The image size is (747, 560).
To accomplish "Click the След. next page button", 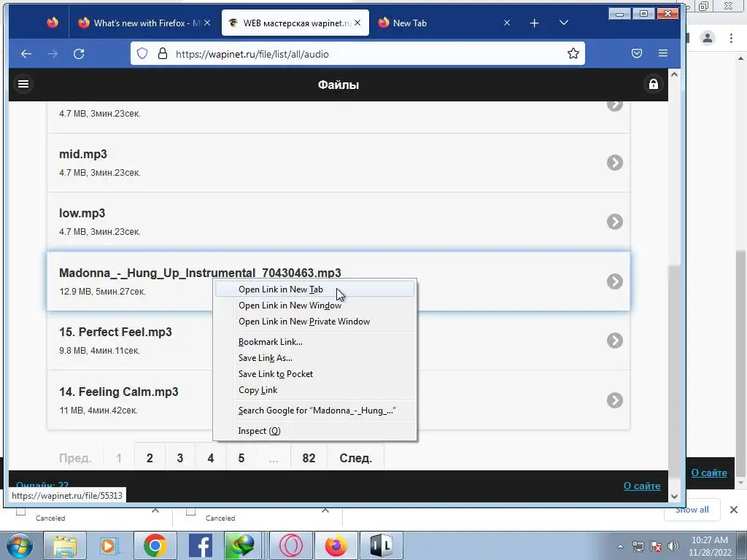I will [x=355, y=458].
